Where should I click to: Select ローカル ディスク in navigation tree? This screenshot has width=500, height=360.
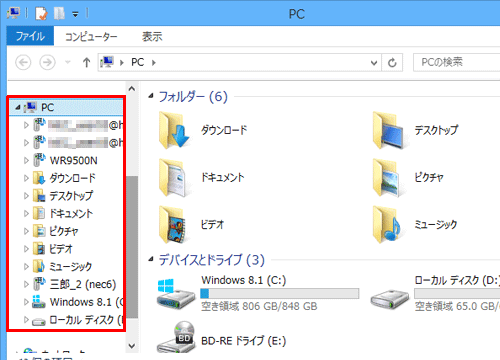point(86,320)
